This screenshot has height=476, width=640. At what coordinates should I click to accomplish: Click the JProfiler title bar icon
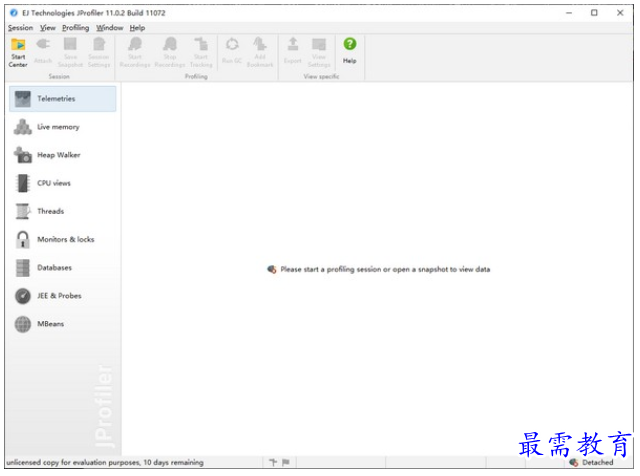pos(14,13)
